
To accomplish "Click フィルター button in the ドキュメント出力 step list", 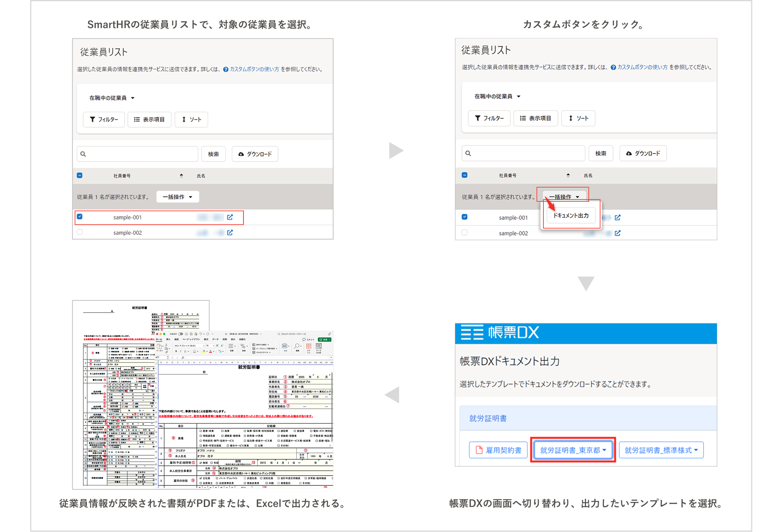I will [x=489, y=118].
